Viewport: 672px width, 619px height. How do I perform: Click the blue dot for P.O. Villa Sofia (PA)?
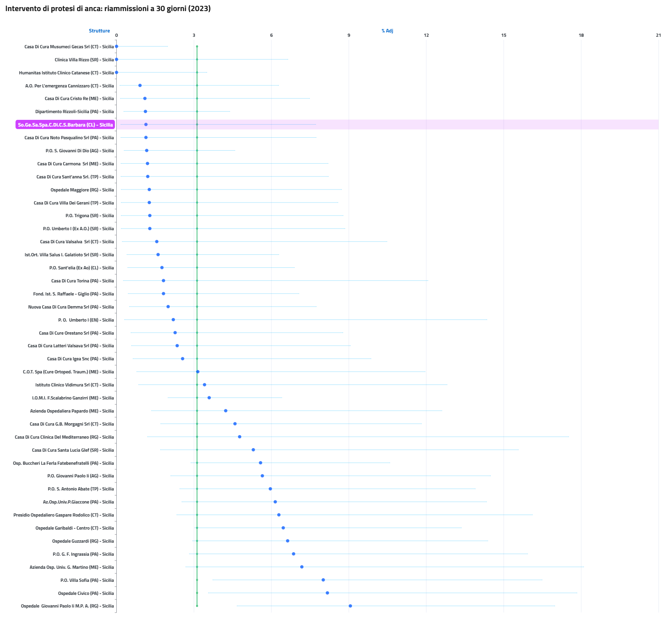point(323,580)
